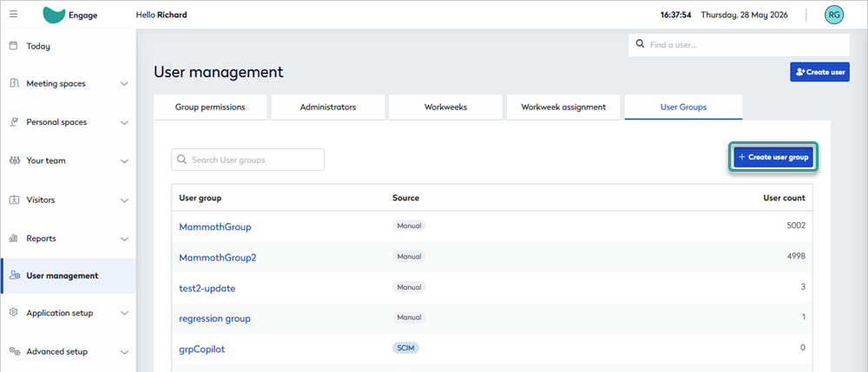Open the regression group link

[x=214, y=319]
